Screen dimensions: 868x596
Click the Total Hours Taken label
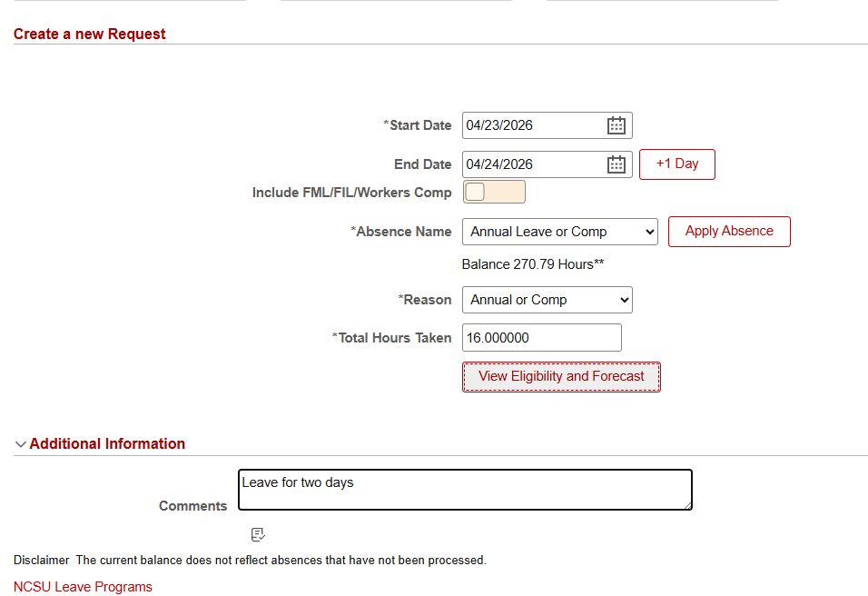click(392, 338)
